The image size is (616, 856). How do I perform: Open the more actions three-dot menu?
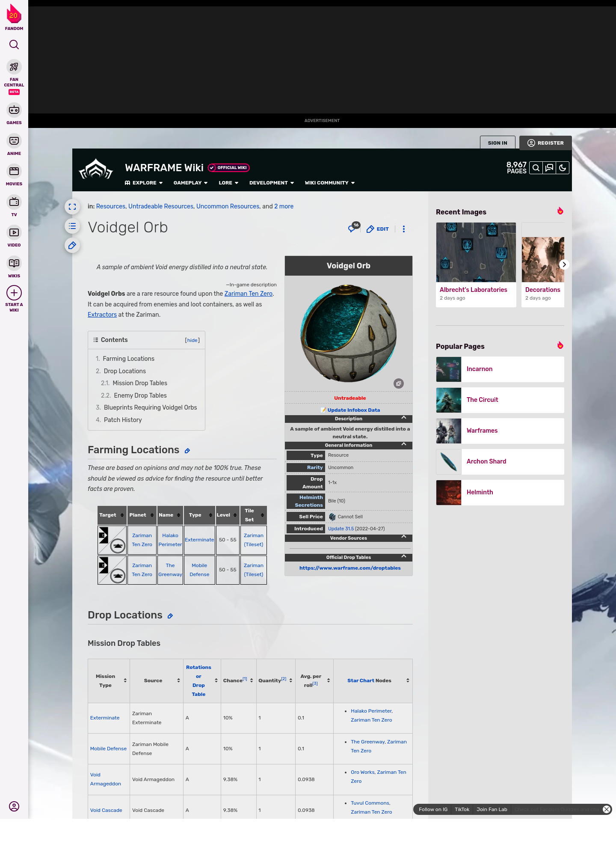click(x=404, y=229)
